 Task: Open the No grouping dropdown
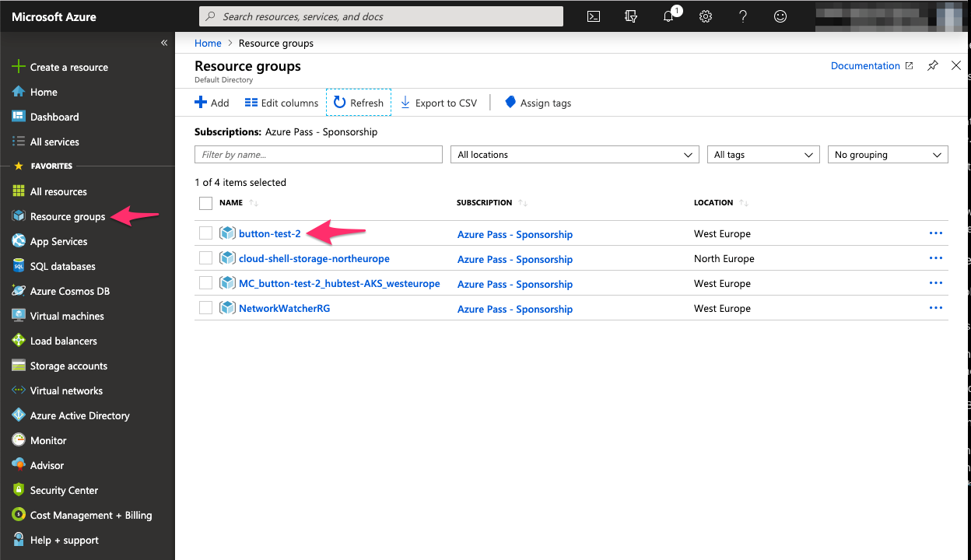click(888, 155)
